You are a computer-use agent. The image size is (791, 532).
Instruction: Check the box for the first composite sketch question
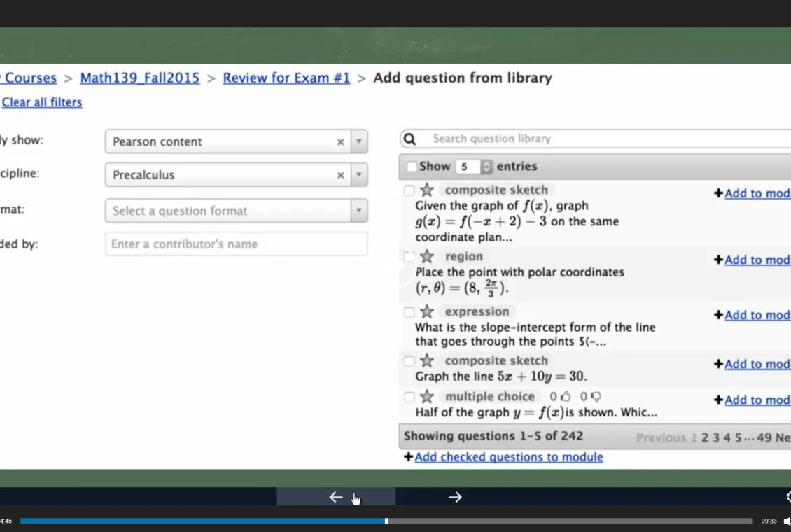point(409,190)
